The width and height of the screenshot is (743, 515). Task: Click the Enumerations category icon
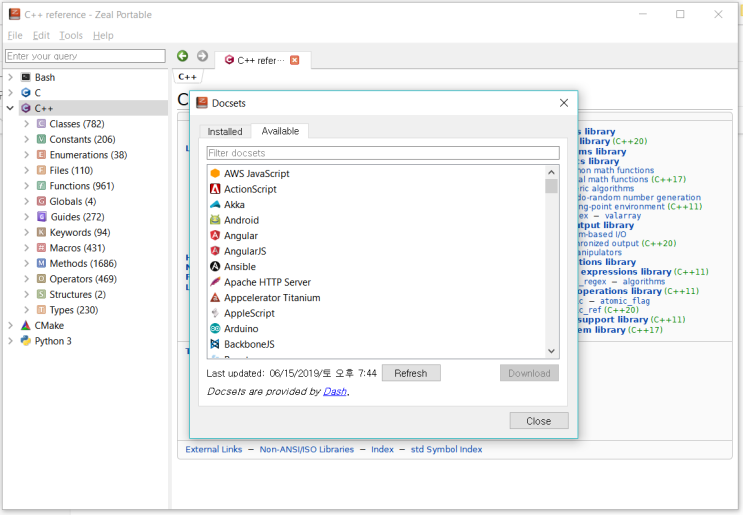(42, 155)
